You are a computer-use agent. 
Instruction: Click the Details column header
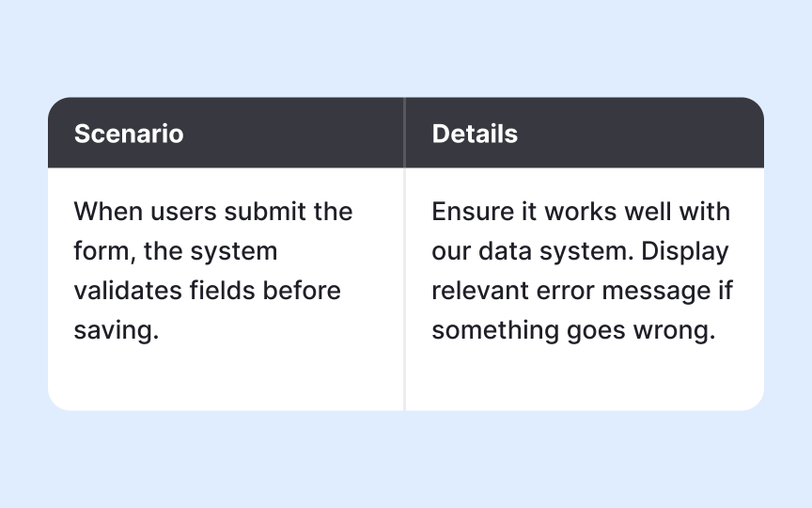point(475,134)
